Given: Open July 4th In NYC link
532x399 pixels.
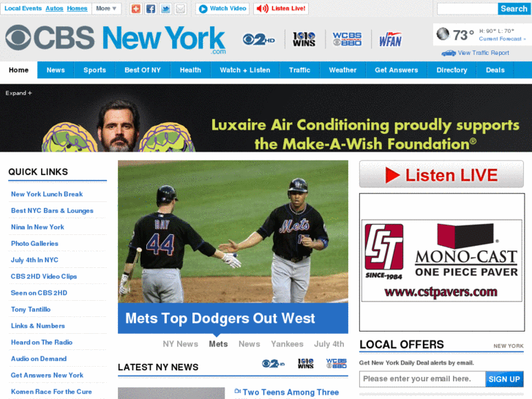Looking at the screenshot, I should point(34,260).
